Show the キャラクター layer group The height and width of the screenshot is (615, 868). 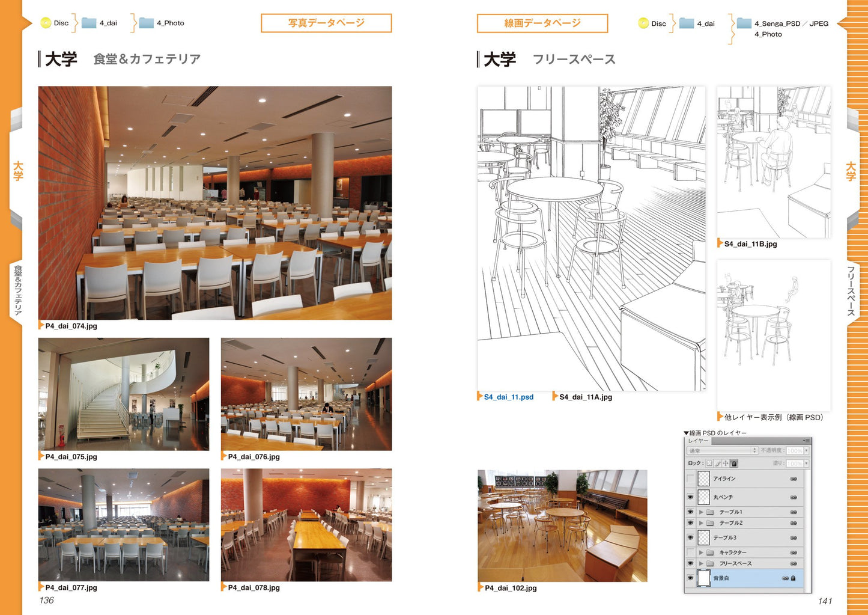(690, 552)
